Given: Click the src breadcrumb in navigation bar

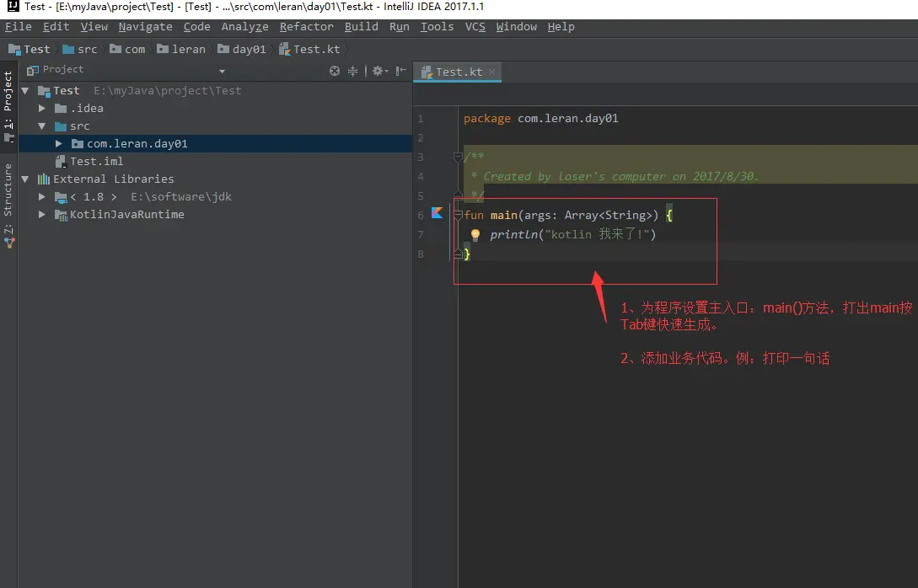Looking at the screenshot, I should click(80, 50).
